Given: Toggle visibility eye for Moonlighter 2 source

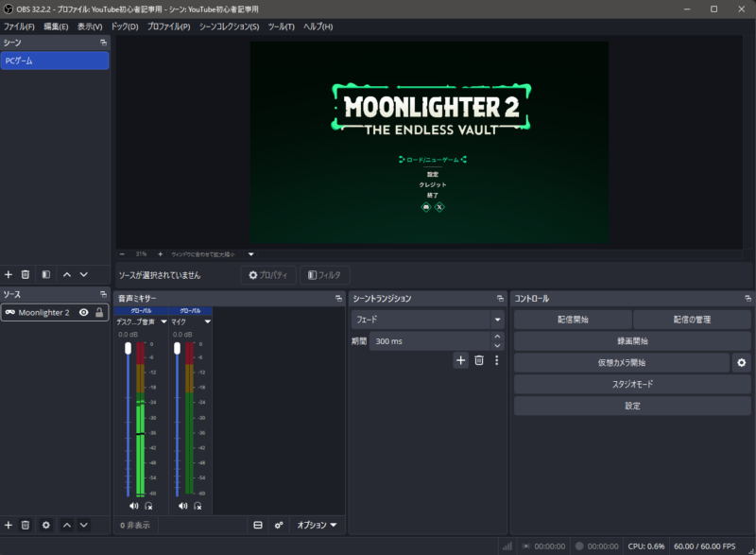Looking at the screenshot, I should tap(84, 312).
